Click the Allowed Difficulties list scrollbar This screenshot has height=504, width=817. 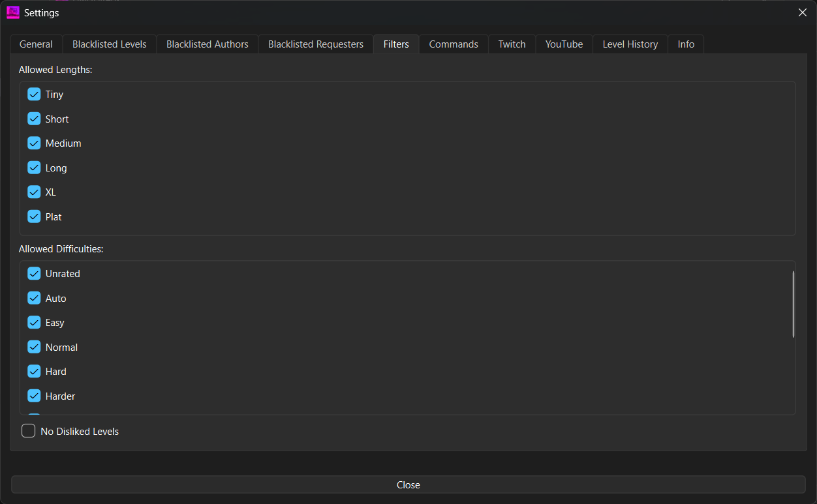[x=793, y=304]
